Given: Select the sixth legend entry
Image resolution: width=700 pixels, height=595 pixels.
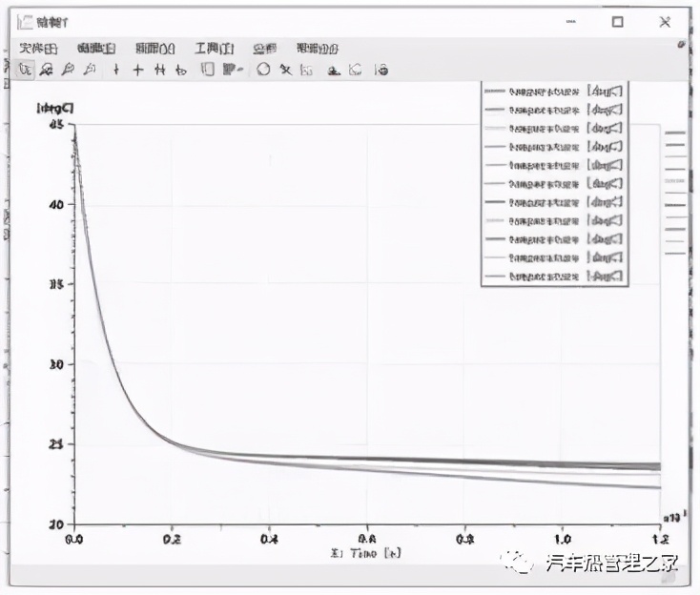Looking at the screenshot, I should (x=553, y=183).
